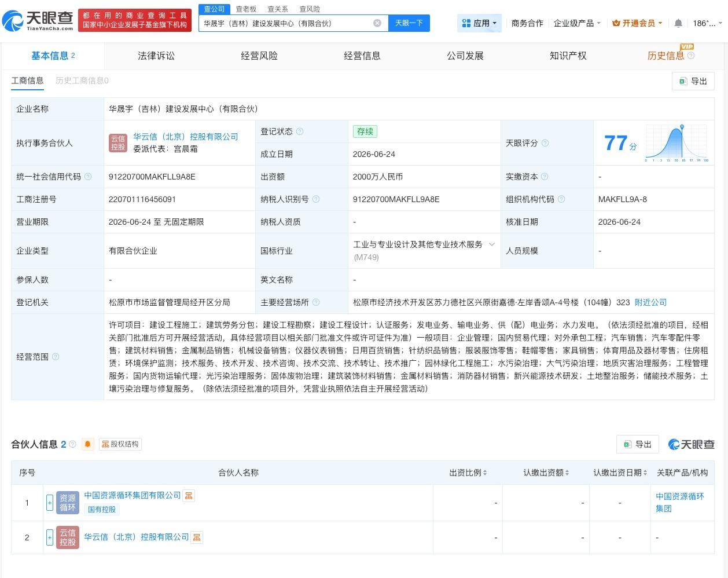The image size is (728, 578).
Task: Switch to the 基本信息 tab
Action: (53, 56)
